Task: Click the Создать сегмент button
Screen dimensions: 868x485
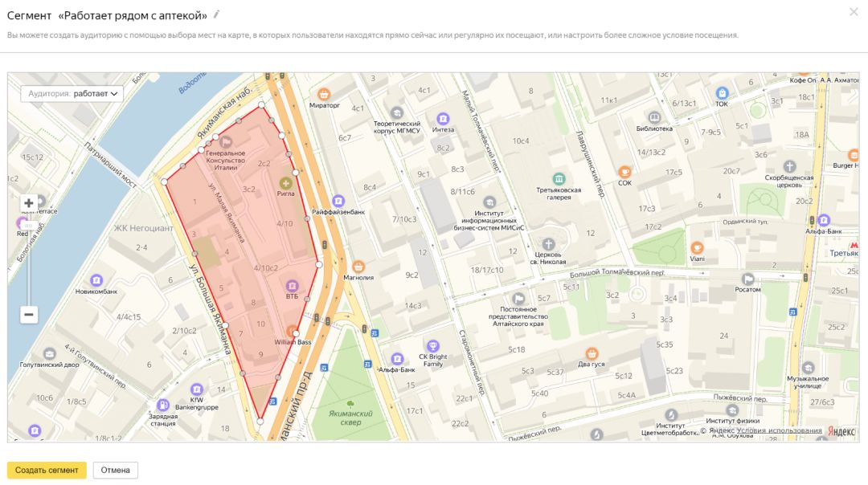Action: click(47, 470)
